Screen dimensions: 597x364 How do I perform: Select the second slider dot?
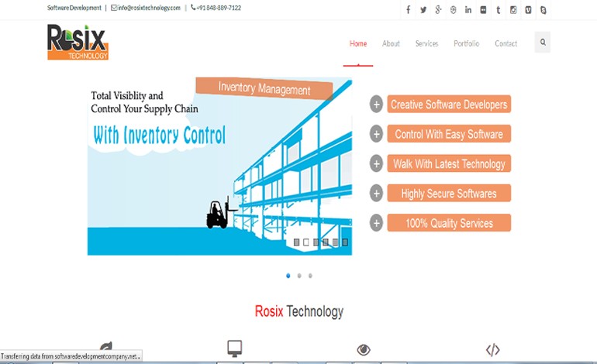299,276
